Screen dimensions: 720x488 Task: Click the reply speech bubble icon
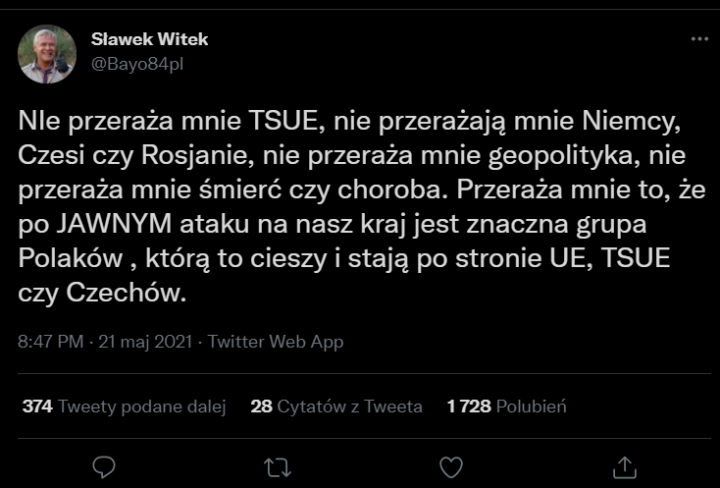coord(104,467)
